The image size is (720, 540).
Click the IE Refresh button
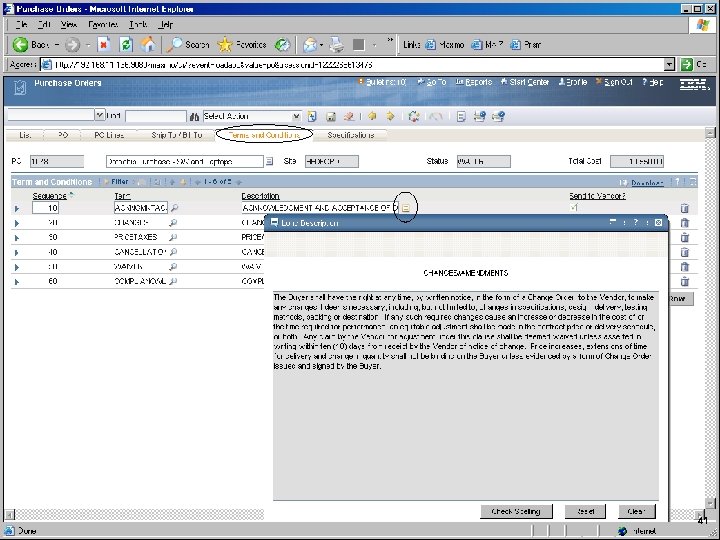click(x=125, y=45)
